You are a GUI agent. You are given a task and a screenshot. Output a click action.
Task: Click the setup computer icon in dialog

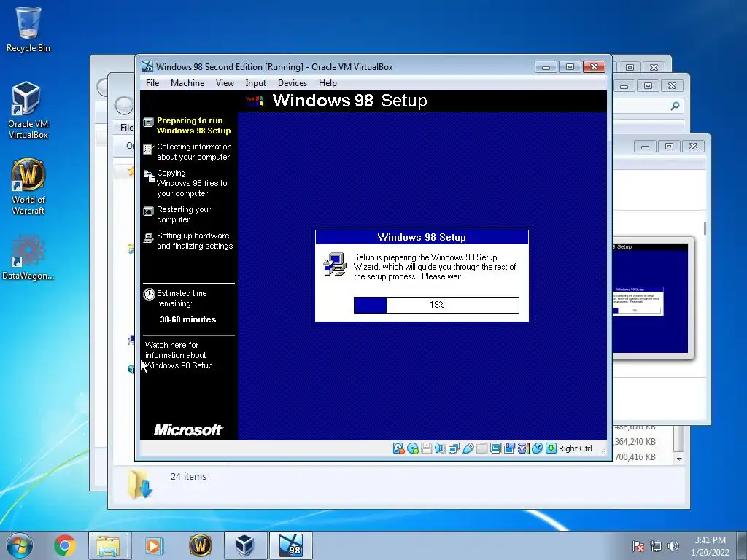[335, 265]
